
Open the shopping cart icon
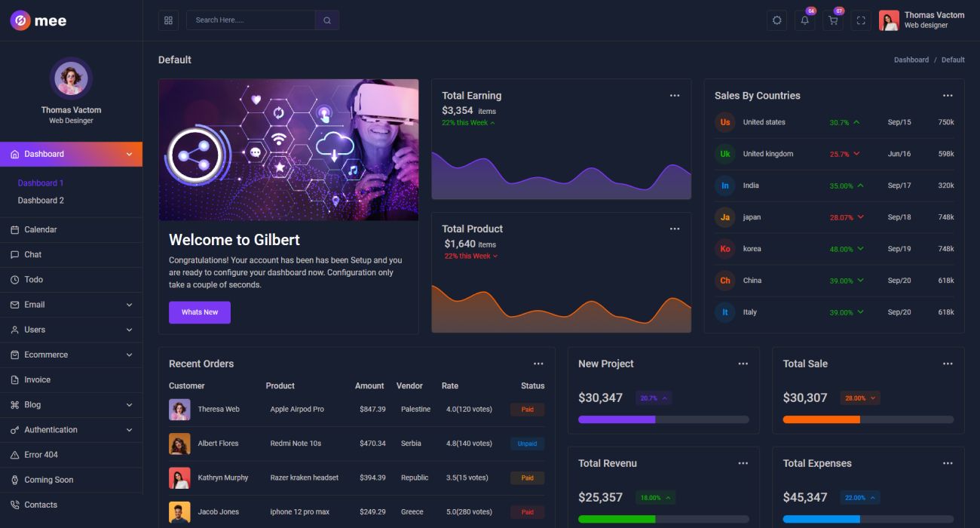pyautogui.click(x=833, y=20)
